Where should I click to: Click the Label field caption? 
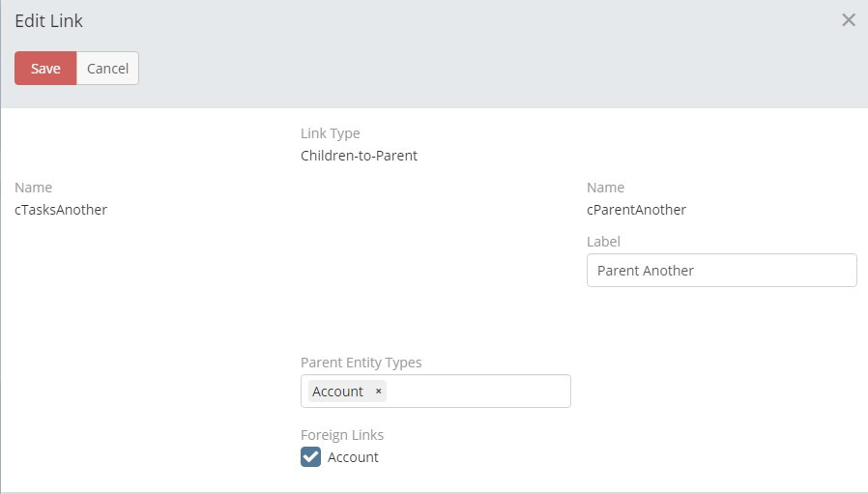[x=603, y=242]
